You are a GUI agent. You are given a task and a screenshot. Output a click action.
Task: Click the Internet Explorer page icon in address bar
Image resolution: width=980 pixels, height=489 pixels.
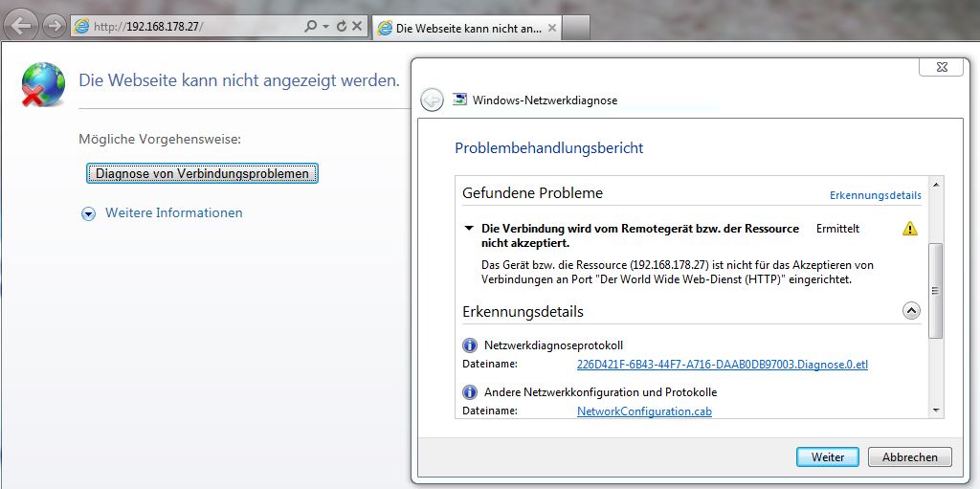(x=82, y=26)
